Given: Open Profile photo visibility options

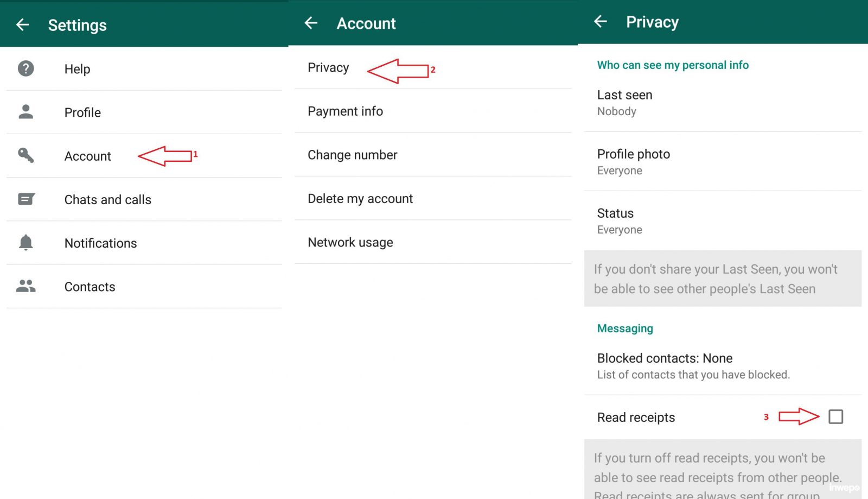Looking at the screenshot, I should (x=633, y=162).
